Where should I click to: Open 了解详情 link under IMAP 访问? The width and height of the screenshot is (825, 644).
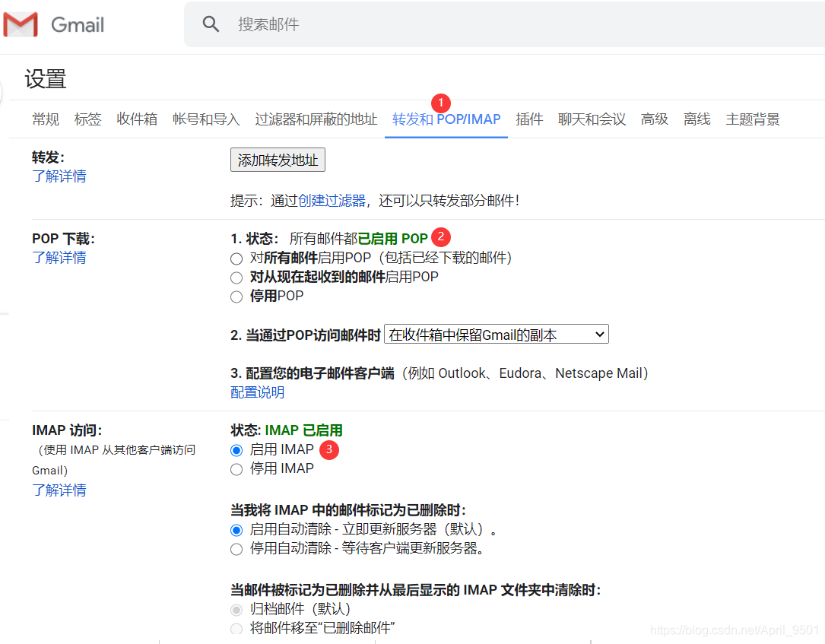[59, 490]
